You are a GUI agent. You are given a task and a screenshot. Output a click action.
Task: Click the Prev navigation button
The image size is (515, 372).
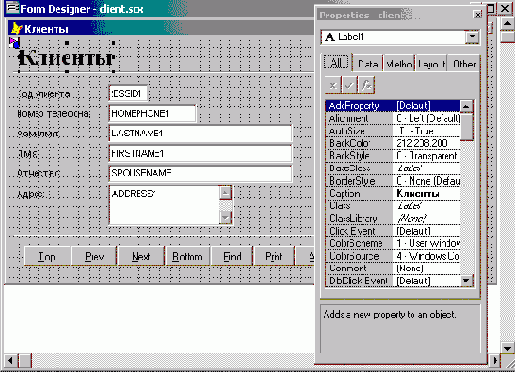(x=94, y=256)
